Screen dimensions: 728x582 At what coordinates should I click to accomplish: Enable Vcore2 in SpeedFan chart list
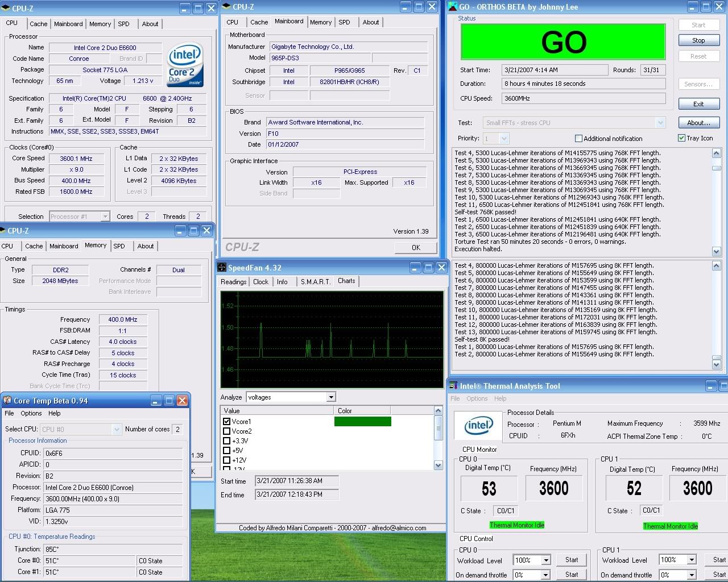click(227, 431)
